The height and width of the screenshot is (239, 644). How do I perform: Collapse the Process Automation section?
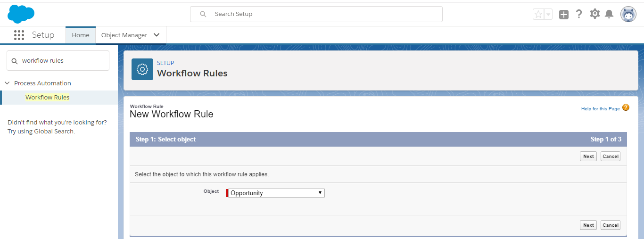7,83
